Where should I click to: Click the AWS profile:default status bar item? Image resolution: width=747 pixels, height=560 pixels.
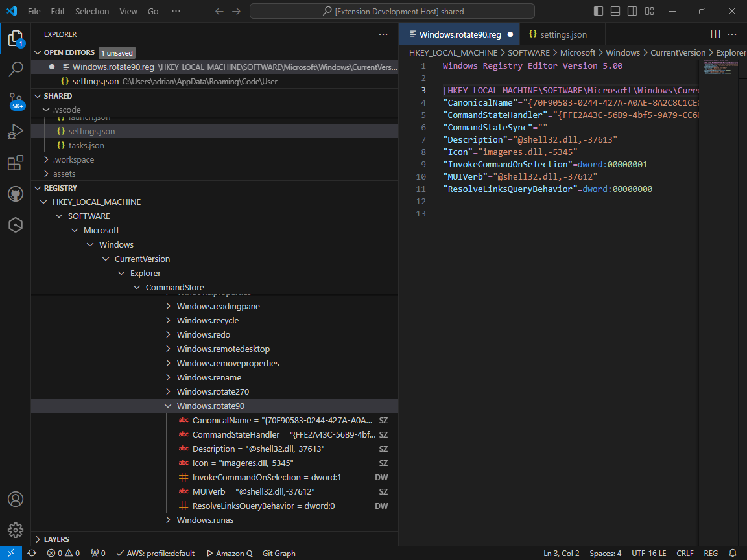(x=156, y=553)
